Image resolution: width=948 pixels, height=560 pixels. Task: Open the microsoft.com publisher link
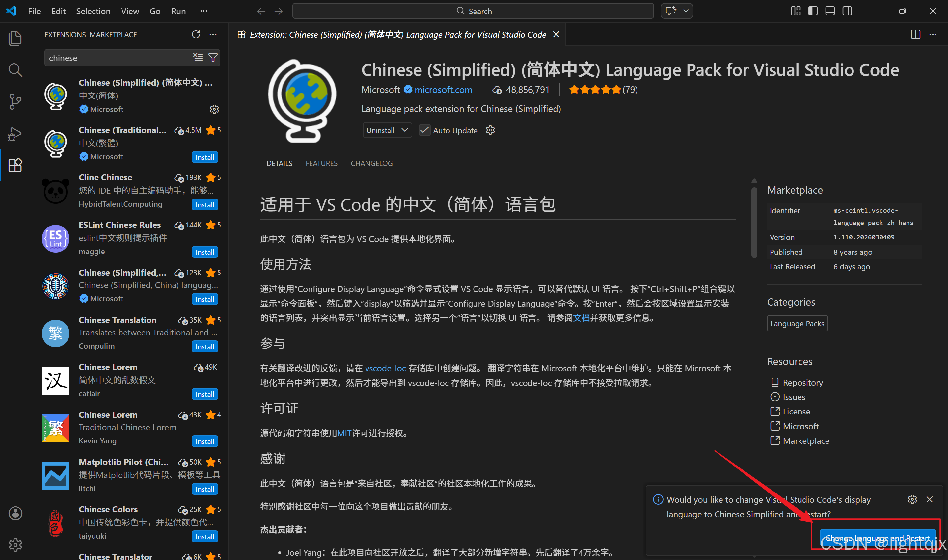443,90
